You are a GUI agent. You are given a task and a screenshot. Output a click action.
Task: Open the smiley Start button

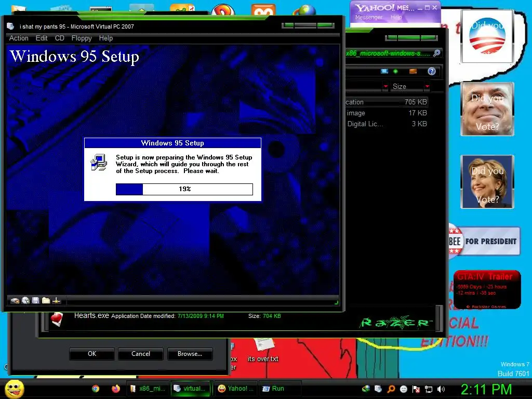pos(14,389)
